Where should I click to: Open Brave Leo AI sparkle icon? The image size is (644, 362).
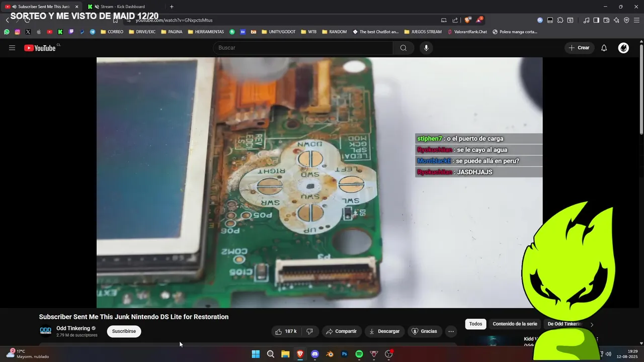tap(616, 20)
